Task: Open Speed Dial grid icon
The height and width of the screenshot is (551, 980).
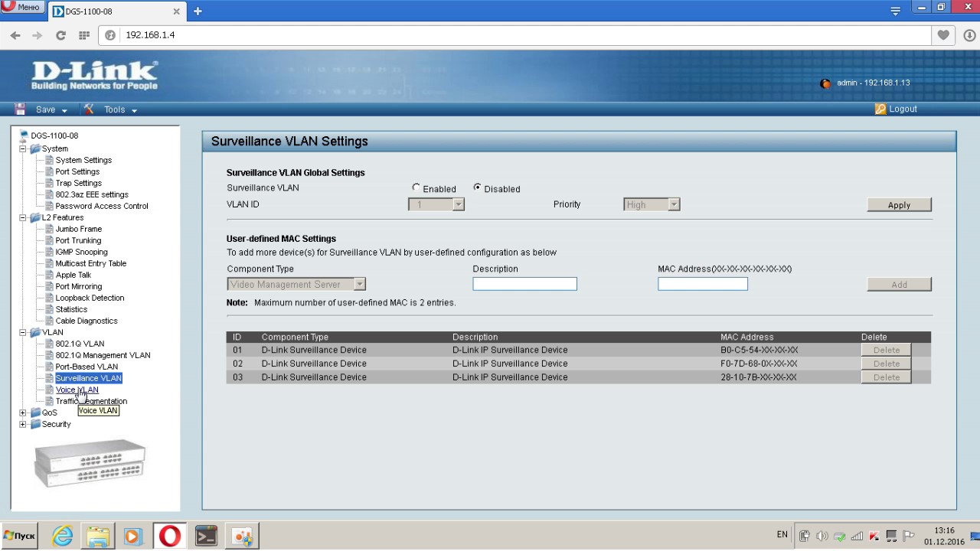Action: [84, 35]
